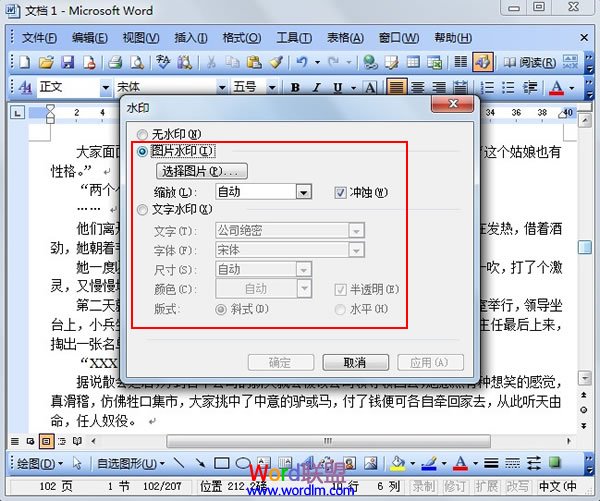Click the Format Painter brush icon
Image resolution: width=600 pixels, height=501 pixels.
coord(276,62)
